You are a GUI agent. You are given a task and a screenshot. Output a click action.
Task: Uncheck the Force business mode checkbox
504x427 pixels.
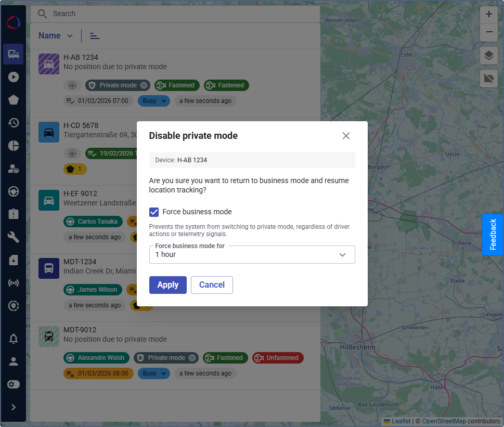154,212
